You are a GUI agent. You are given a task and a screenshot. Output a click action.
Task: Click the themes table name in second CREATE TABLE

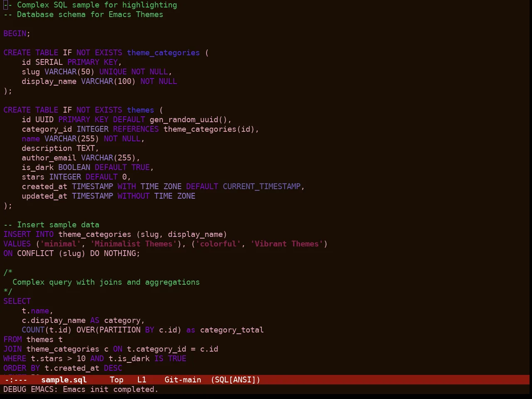click(x=140, y=110)
